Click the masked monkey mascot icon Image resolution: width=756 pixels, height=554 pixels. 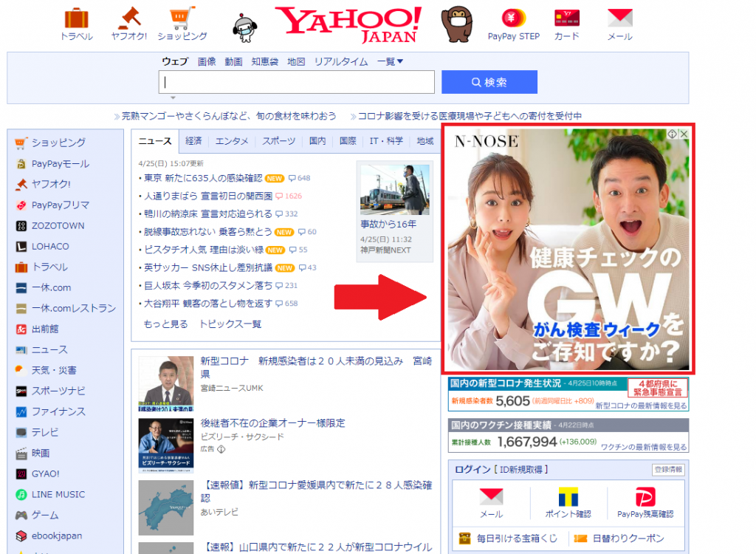(x=456, y=24)
